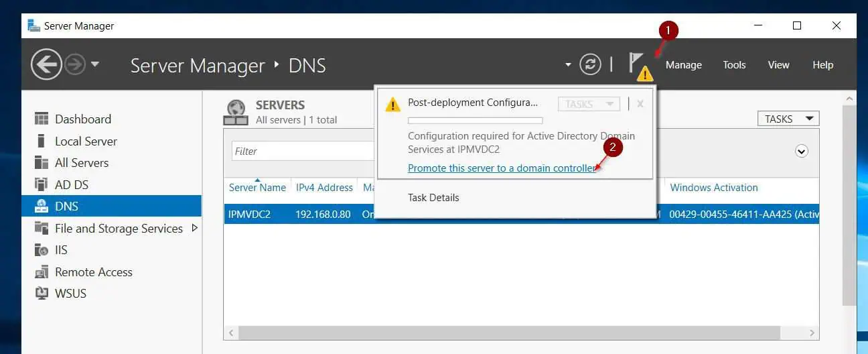
Task: Expand File and Storage Services arrow
Action: point(195,228)
